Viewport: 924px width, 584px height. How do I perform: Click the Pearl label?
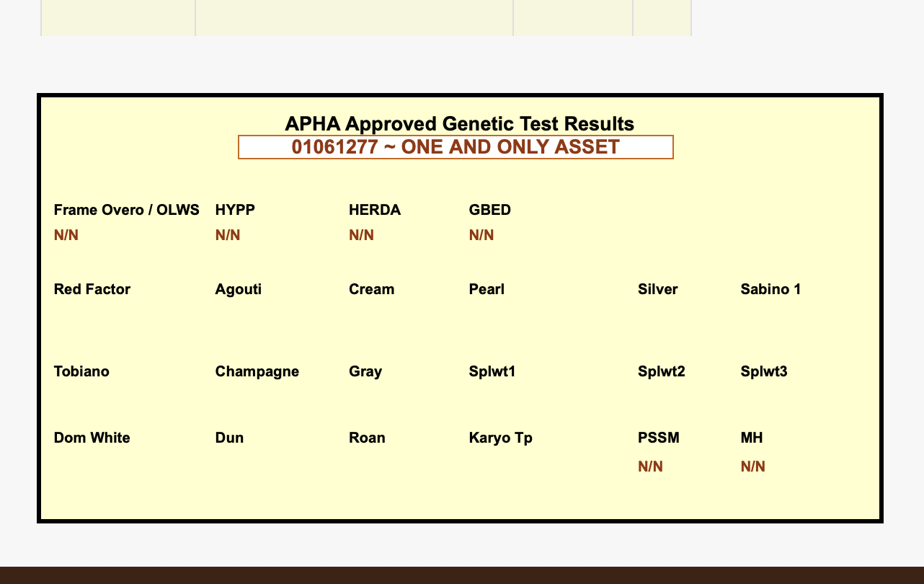pos(487,289)
